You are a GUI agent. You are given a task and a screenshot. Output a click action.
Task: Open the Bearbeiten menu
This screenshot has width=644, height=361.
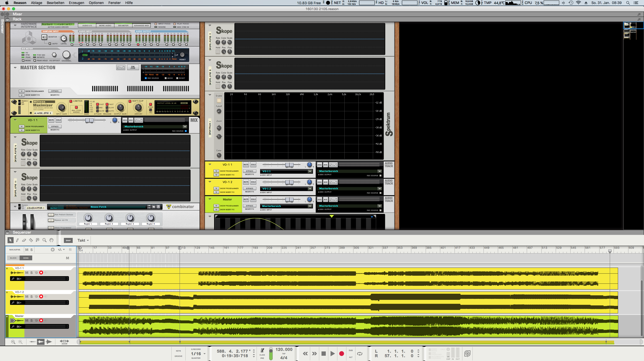[x=56, y=3]
